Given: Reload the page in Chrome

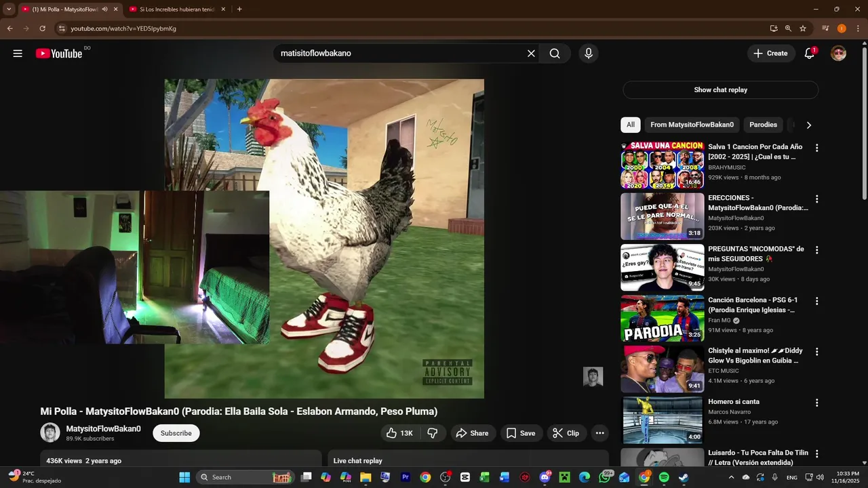Looking at the screenshot, I should 42,28.
